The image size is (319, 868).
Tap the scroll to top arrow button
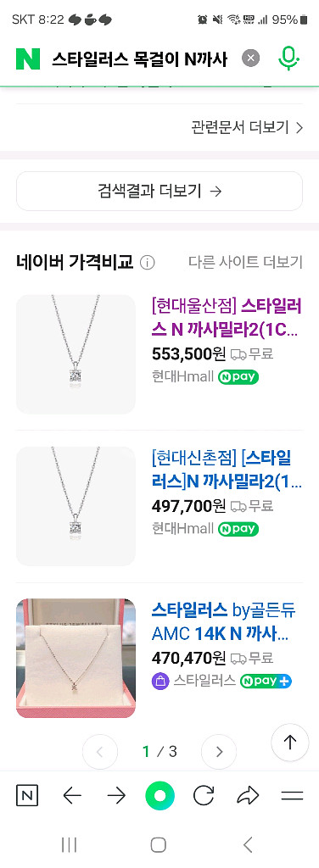coord(289,742)
